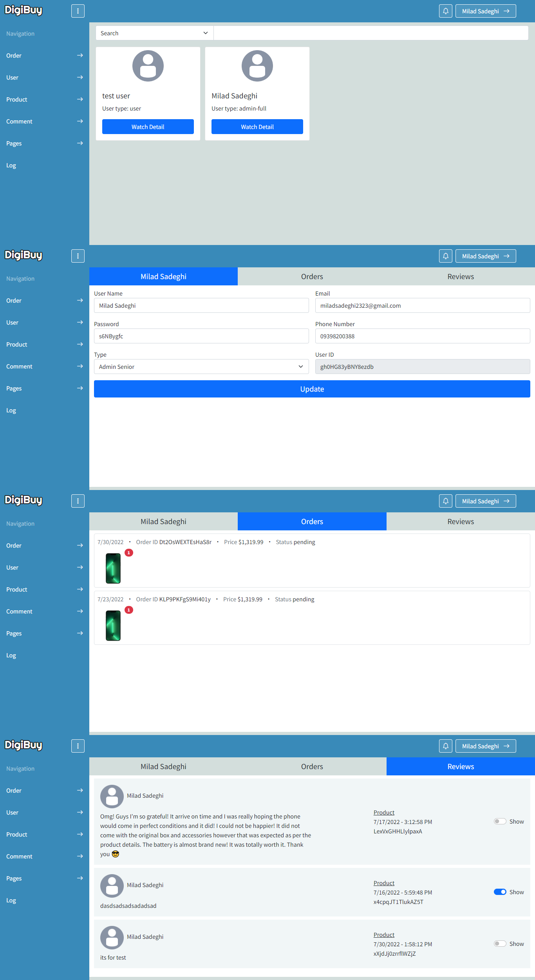Click avatar of the 'its for test' review

112,938
